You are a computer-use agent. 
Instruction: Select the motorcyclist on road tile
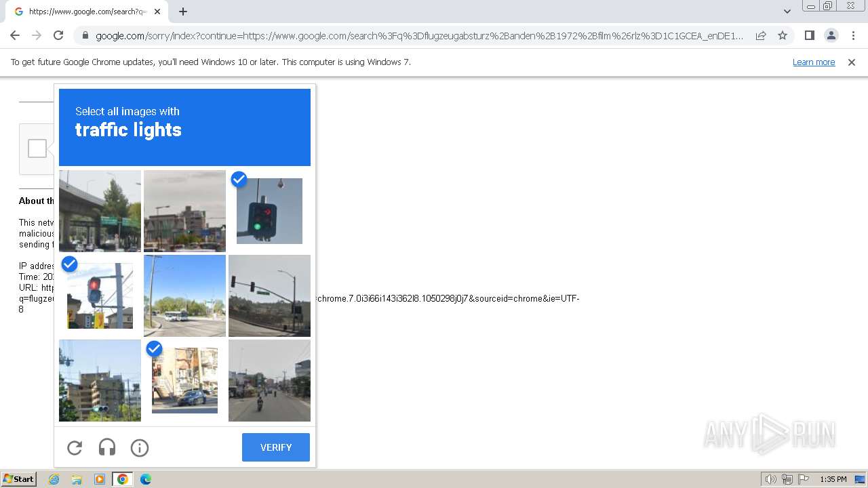pyautogui.click(x=269, y=380)
